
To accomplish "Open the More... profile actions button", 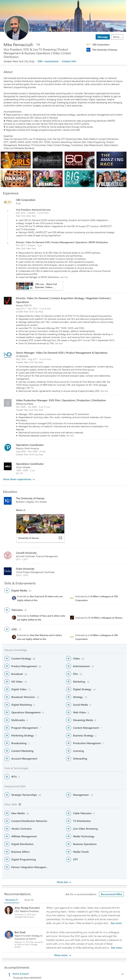I will (x=117, y=37).
